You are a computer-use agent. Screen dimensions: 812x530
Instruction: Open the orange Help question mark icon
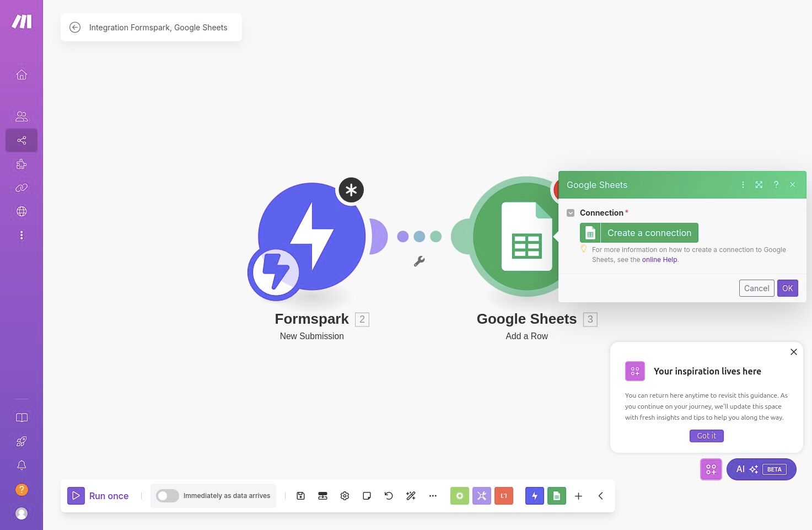21,489
